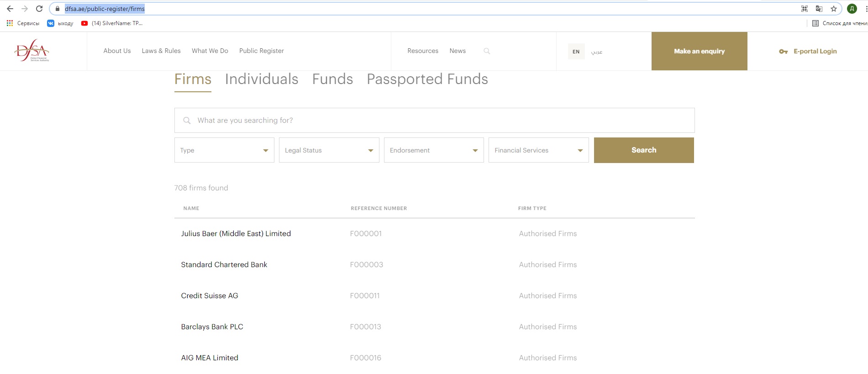Open the Credit Suisse AG entry
This screenshot has width=868, height=374.
pos(210,295)
